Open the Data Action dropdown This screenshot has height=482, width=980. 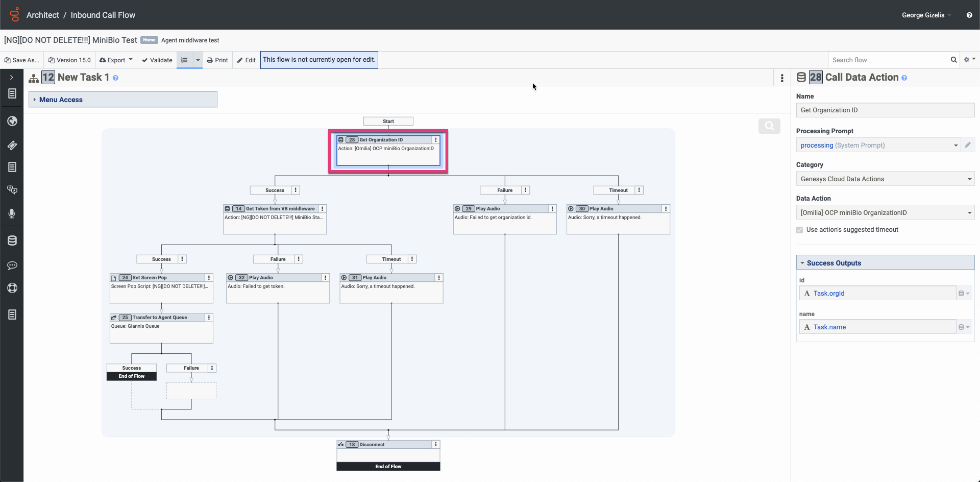[x=885, y=213]
